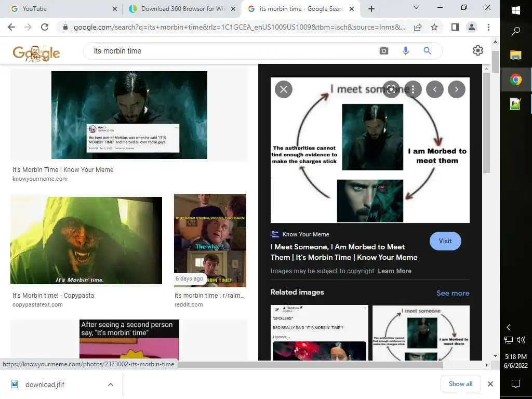The height and width of the screenshot is (399, 532).
Task: Open tab search dropdown chevron
Action: point(416,7)
